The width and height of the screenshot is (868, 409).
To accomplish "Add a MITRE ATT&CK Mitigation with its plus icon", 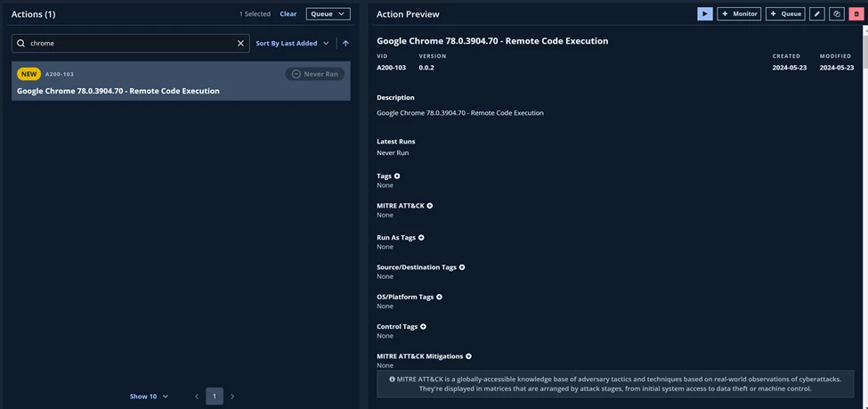I will click(x=468, y=356).
